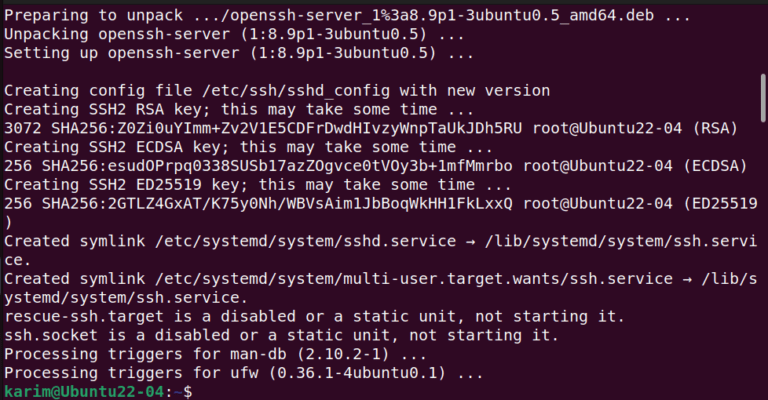
Task: Click the karim@Ubuntu22-04 shell prompt
Action: pyautogui.click(x=98, y=392)
